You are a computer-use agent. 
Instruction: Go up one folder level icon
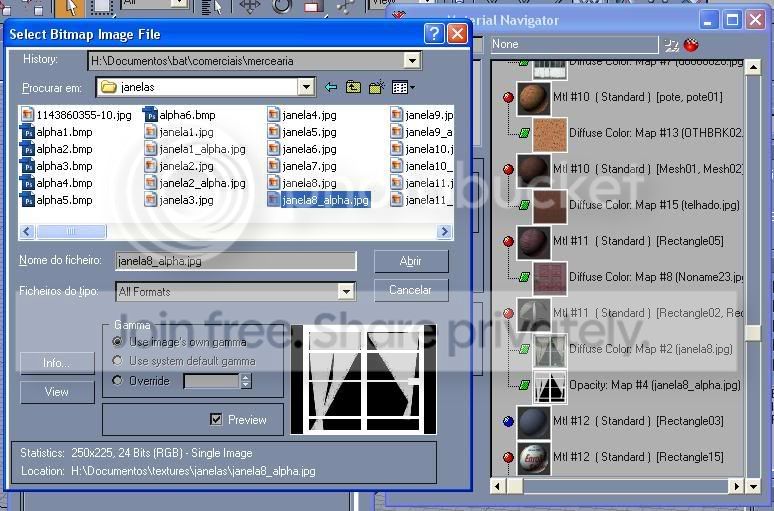[353, 87]
